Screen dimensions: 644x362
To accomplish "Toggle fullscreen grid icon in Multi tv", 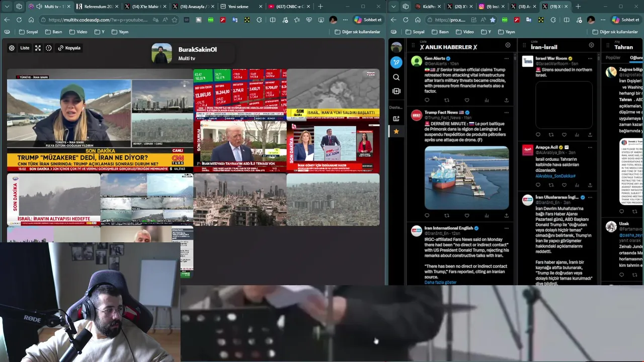I will point(38,48).
